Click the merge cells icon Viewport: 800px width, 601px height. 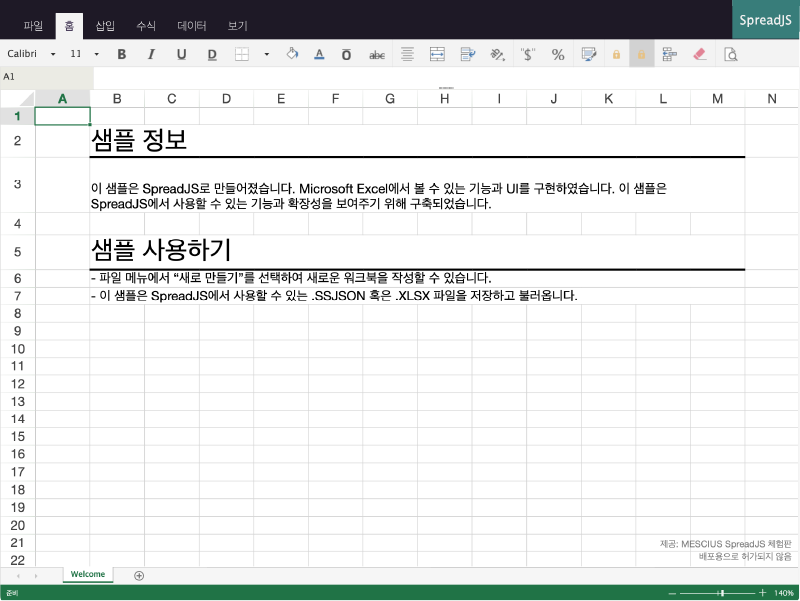437,54
